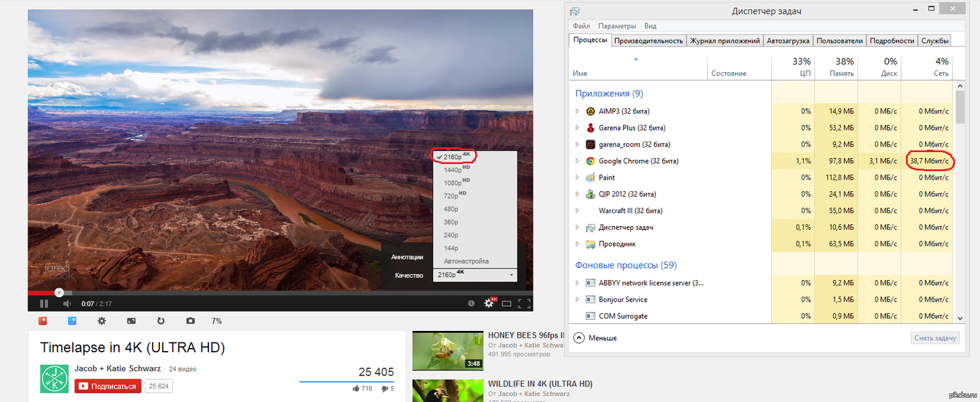Open Watch Later clock icon in player
The height and width of the screenshot is (402, 980).
471,303
